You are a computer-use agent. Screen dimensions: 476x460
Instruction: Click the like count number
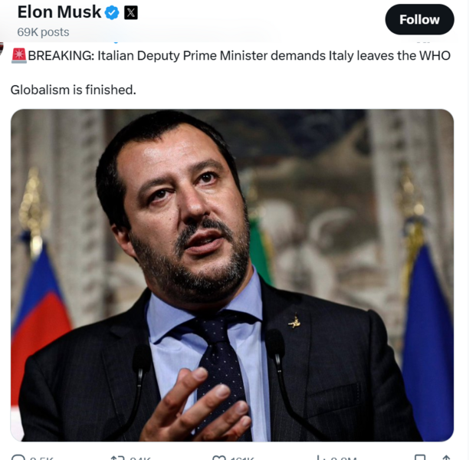click(242, 458)
